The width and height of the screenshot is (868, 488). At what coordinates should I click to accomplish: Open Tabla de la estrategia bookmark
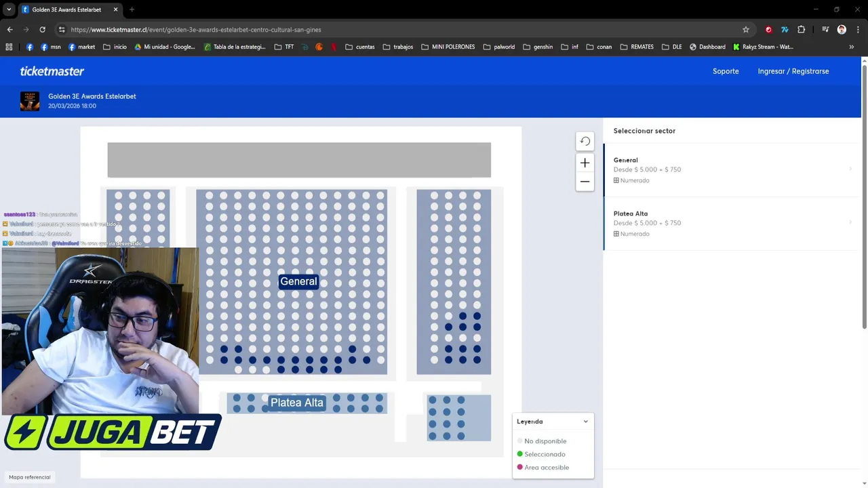pyautogui.click(x=235, y=47)
